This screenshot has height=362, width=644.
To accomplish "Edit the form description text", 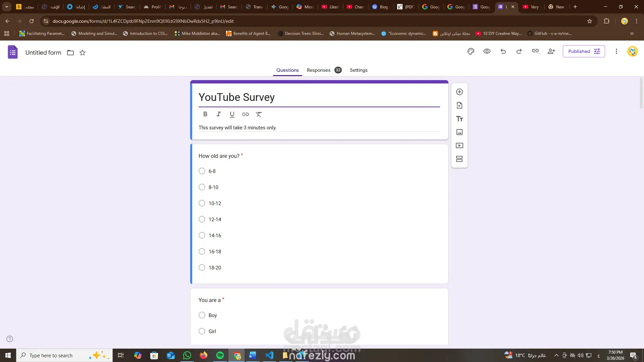I will pyautogui.click(x=319, y=128).
